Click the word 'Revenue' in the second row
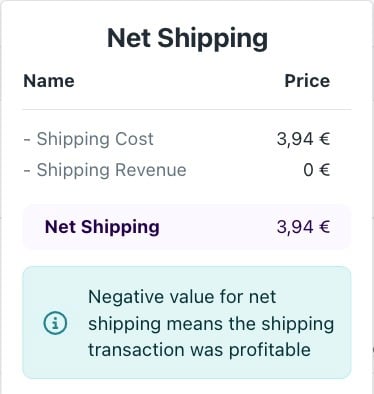Image resolution: width=374 pixels, height=394 pixels. pyautogui.click(x=151, y=170)
